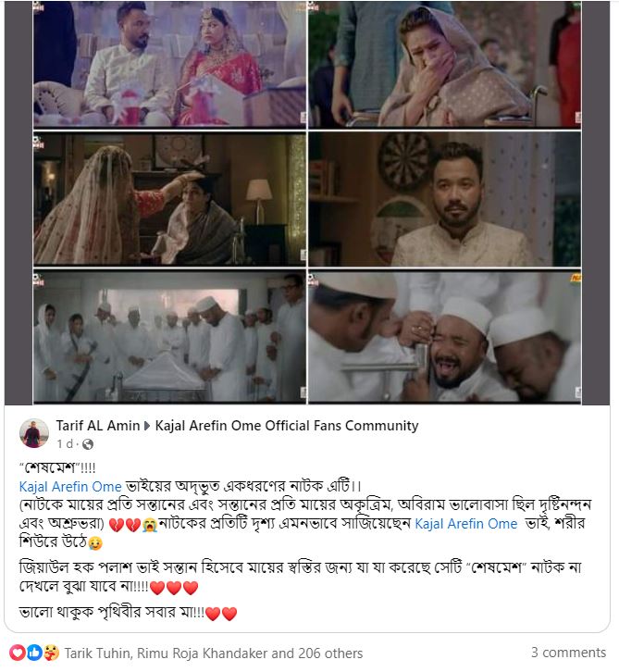Click the heart reaction icon

click(18, 653)
